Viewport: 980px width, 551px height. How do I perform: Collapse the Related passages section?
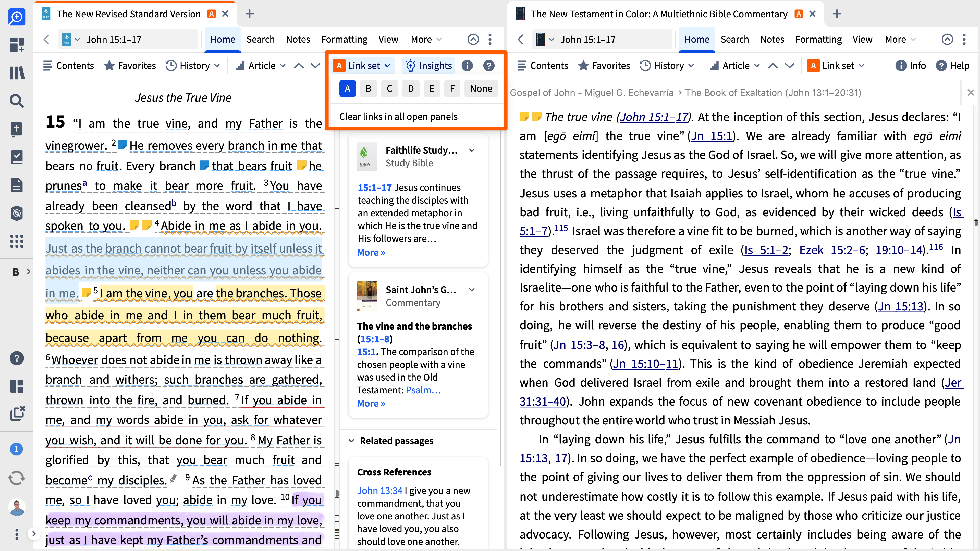351,441
